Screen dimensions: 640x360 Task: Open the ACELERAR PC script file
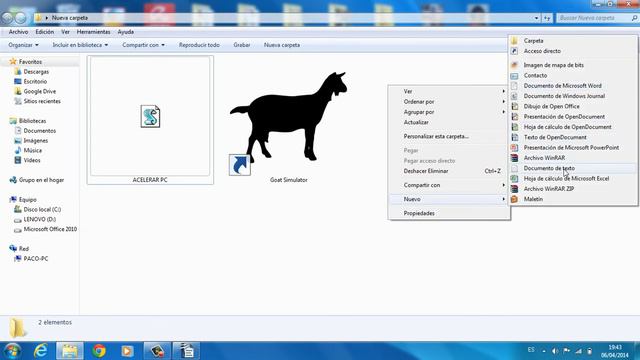(150, 120)
